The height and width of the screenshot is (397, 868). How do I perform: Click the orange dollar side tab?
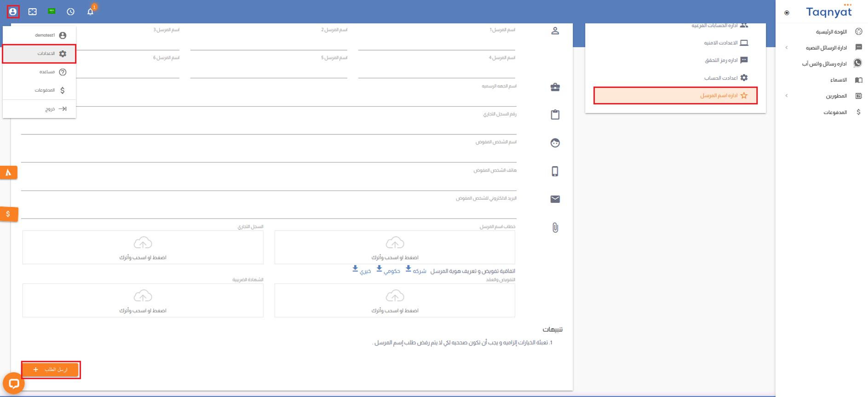click(9, 214)
